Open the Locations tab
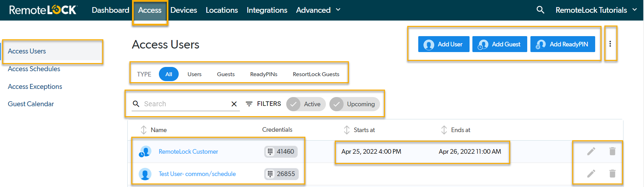Viewport: 644px width, 187px height. (222, 10)
